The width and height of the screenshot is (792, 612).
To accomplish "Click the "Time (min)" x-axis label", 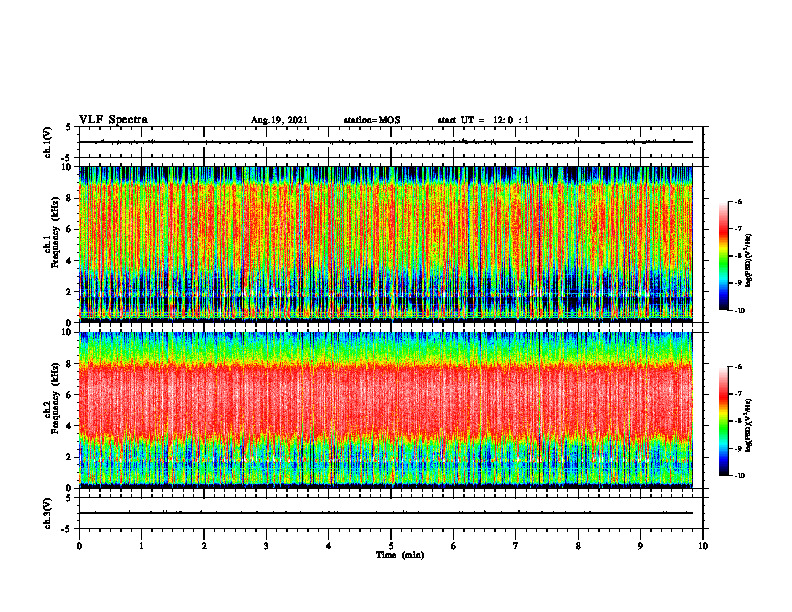I will tap(400, 555).
